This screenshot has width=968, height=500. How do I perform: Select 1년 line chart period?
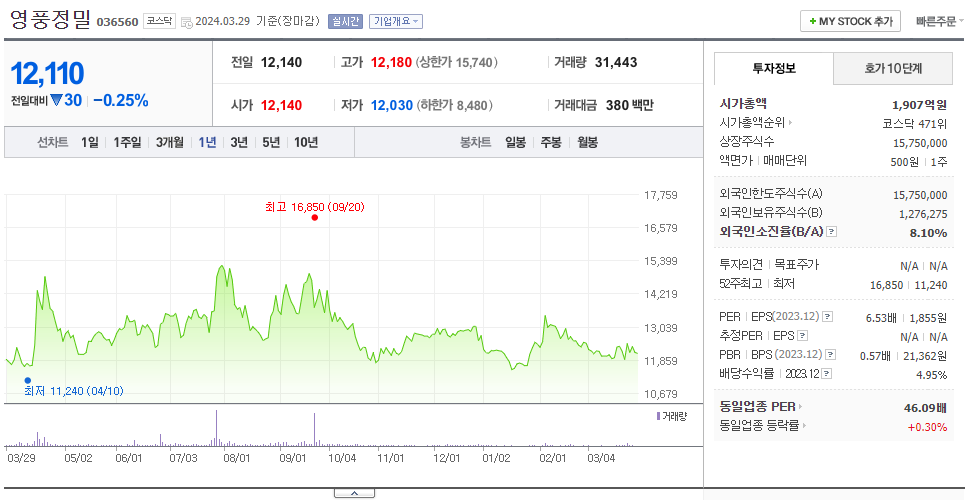(x=207, y=143)
